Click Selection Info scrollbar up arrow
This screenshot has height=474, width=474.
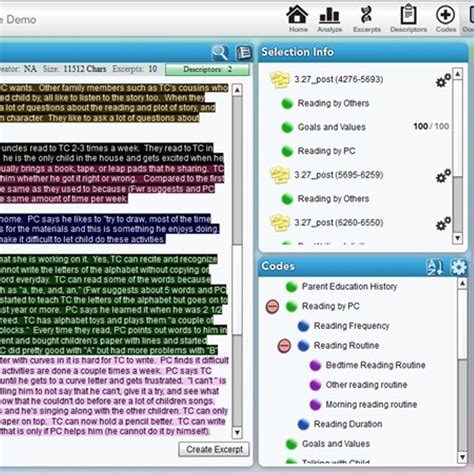tap(458, 74)
